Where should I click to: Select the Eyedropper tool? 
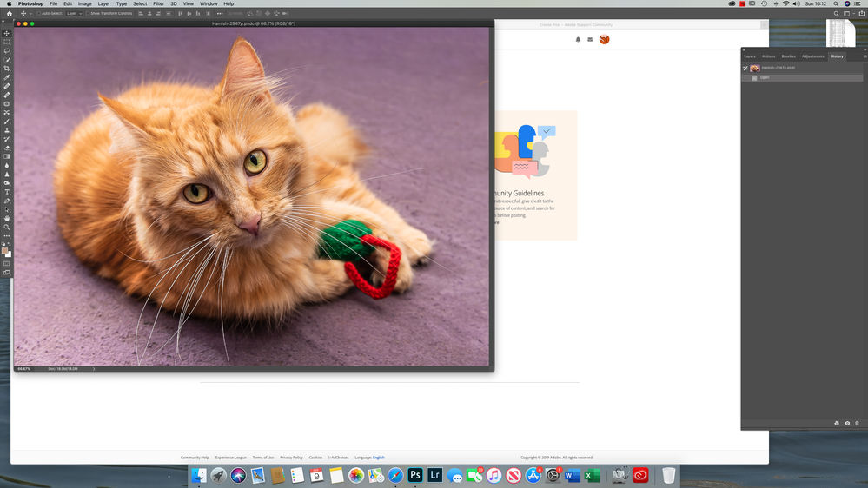pyautogui.click(x=7, y=77)
